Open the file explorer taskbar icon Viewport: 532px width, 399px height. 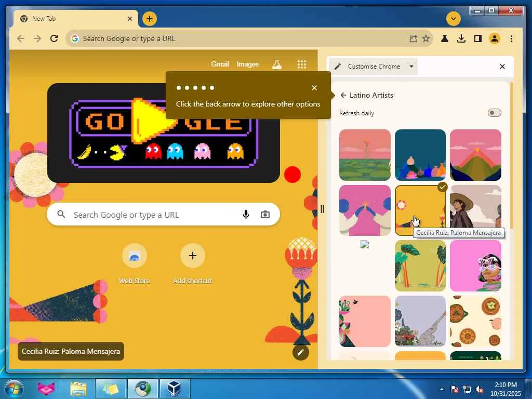(x=78, y=389)
